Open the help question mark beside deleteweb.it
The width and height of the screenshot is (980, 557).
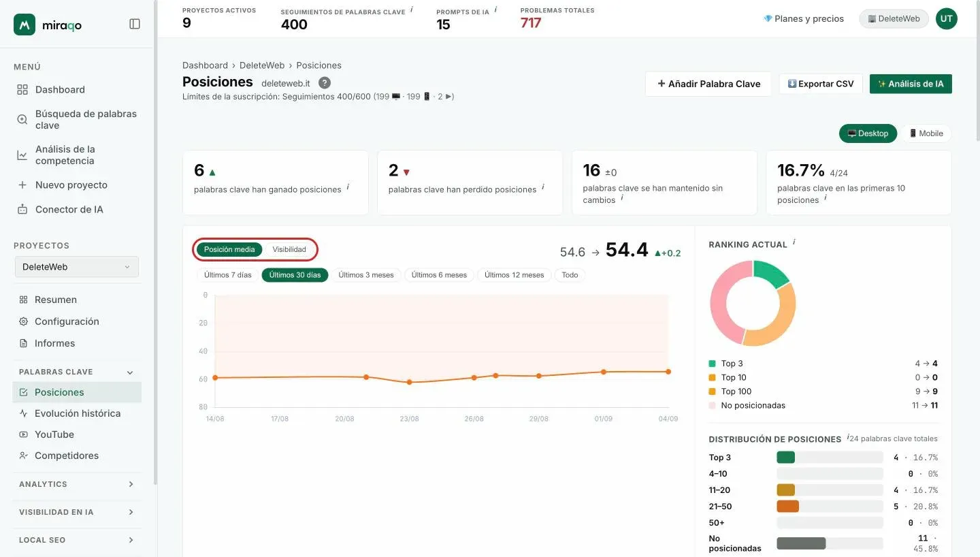[x=325, y=82]
